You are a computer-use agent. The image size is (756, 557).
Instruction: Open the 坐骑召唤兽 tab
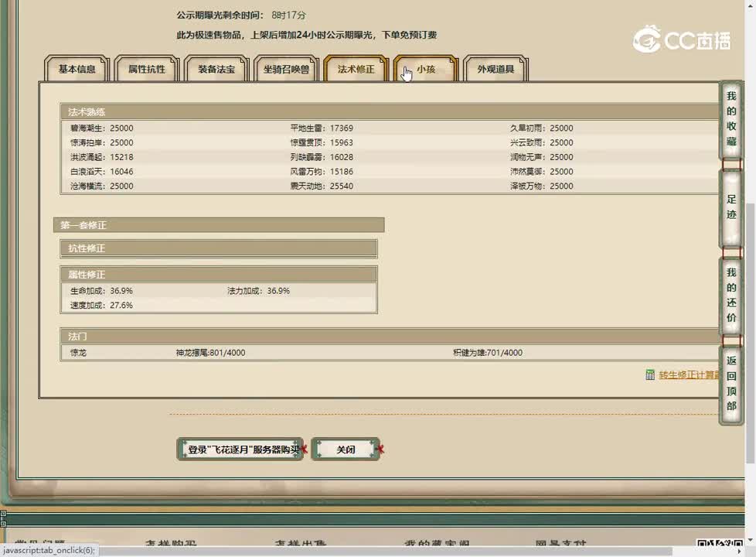coord(286,69)
